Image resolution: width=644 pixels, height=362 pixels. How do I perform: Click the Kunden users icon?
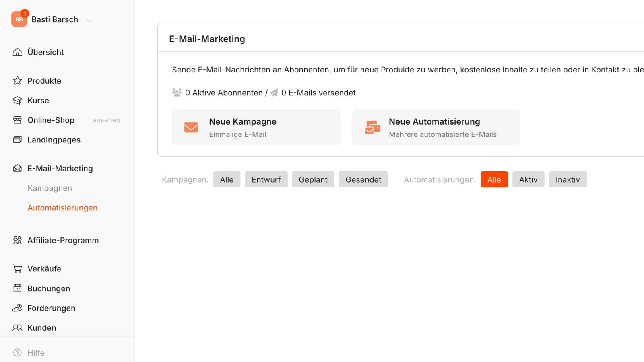pos(17,328)
